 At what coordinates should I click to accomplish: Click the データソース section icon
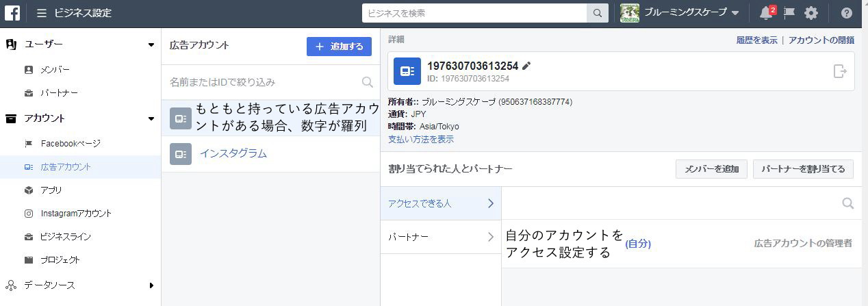[x=11, y=285]
